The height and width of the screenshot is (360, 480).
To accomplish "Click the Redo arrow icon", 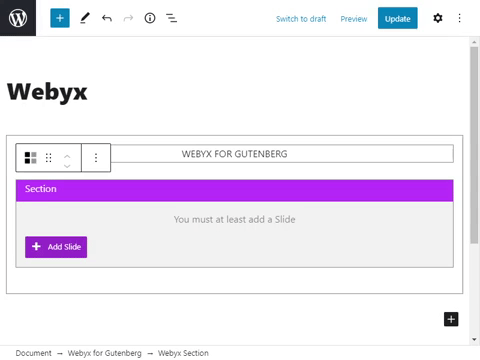I will (128, 18).
